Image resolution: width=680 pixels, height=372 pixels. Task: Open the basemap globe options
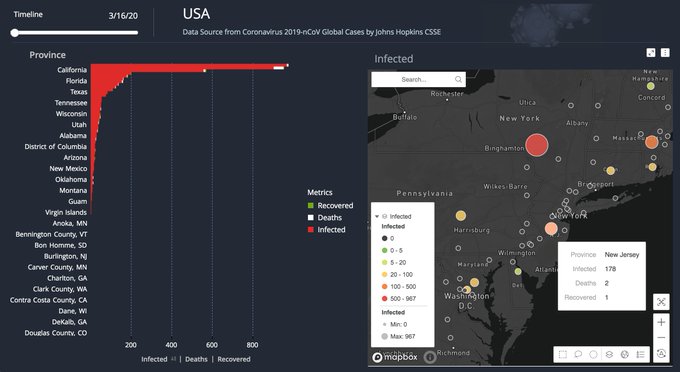coord(624,354)
